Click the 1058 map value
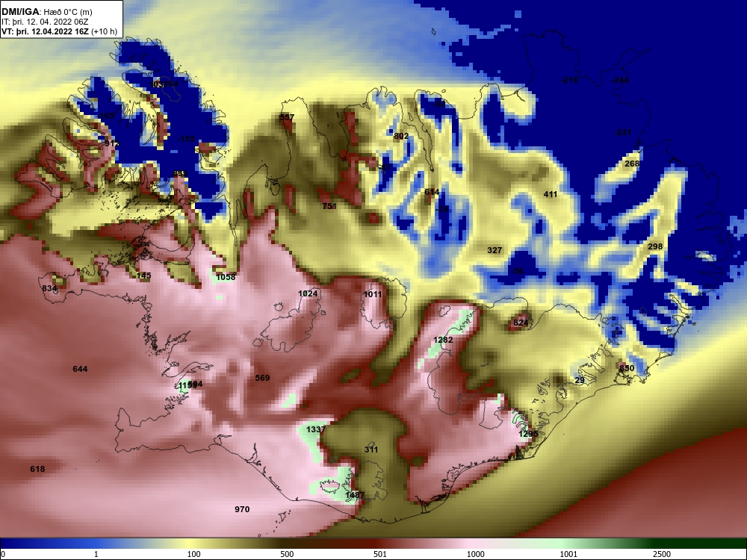The height and width of the screenshot is (560, 747). tap(226, 277)
